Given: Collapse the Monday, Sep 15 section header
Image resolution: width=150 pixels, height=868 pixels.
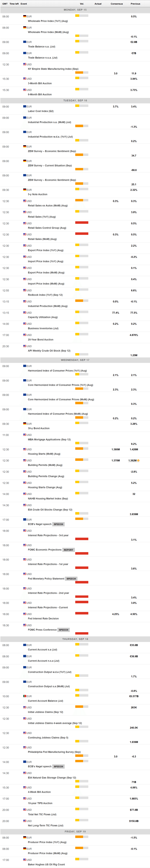Looking at the screenshot, I should [75, 10].
